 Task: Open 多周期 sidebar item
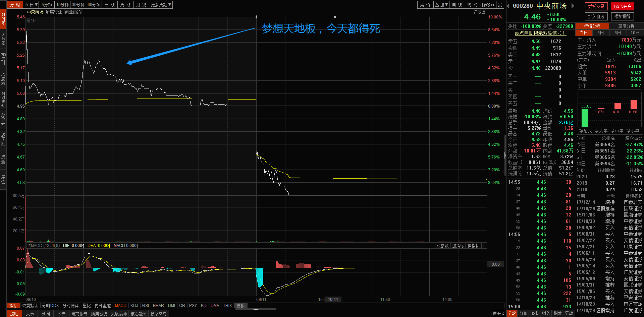pos(3,139)
